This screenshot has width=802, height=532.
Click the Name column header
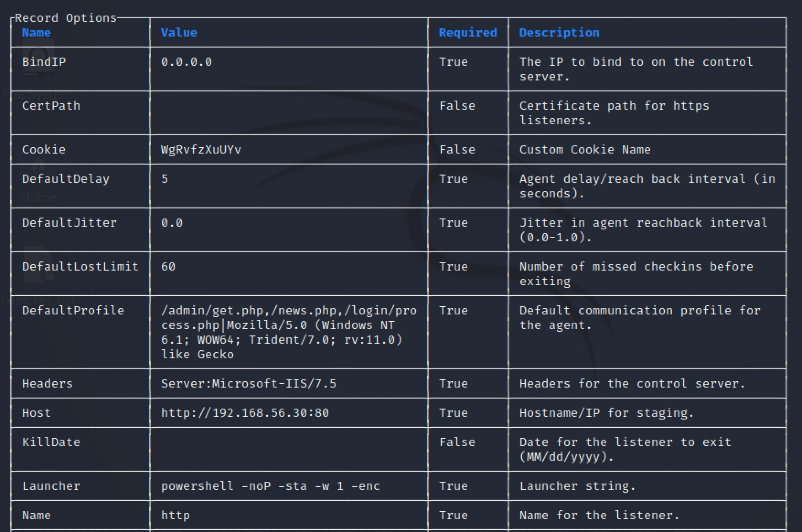36,32
